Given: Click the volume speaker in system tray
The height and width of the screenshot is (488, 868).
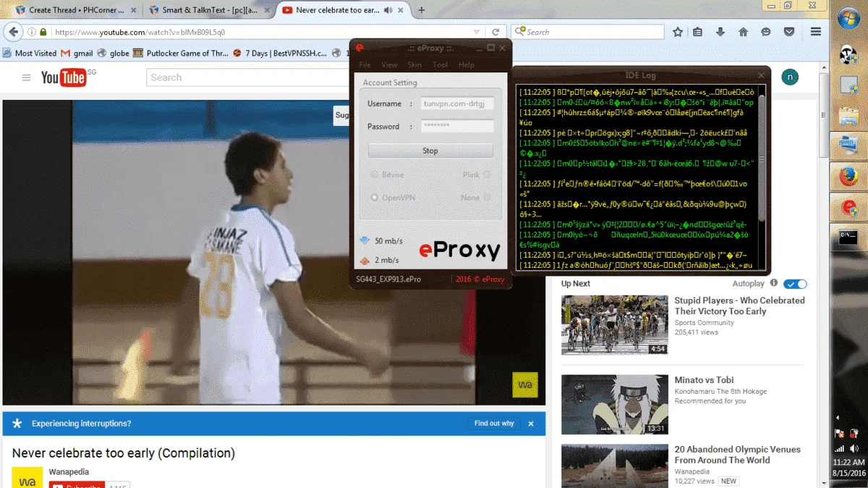Looking at the screenshot, I should (854, 449).
